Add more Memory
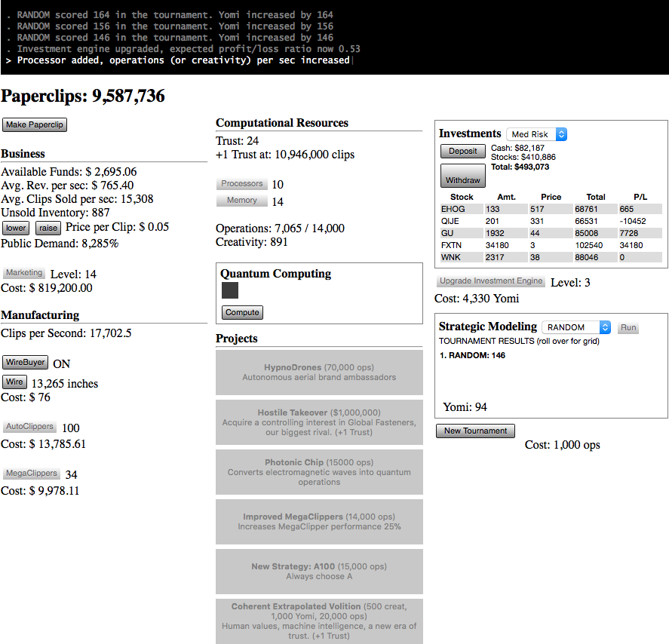Viewport: 669px width, 644px height. pos(242,201)
